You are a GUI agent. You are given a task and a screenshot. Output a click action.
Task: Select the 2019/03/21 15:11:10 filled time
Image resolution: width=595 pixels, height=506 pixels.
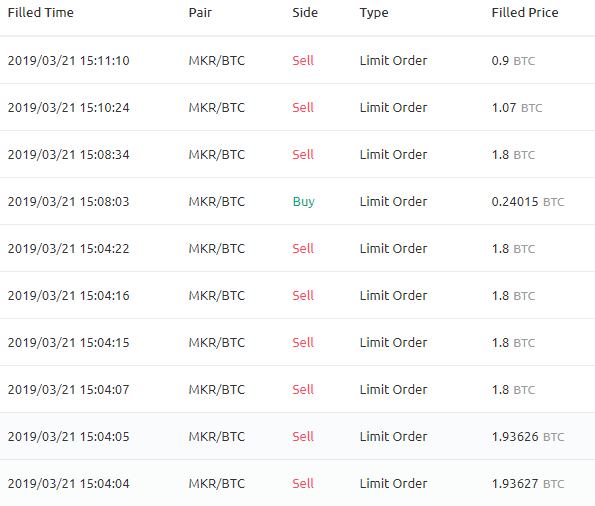68,61
